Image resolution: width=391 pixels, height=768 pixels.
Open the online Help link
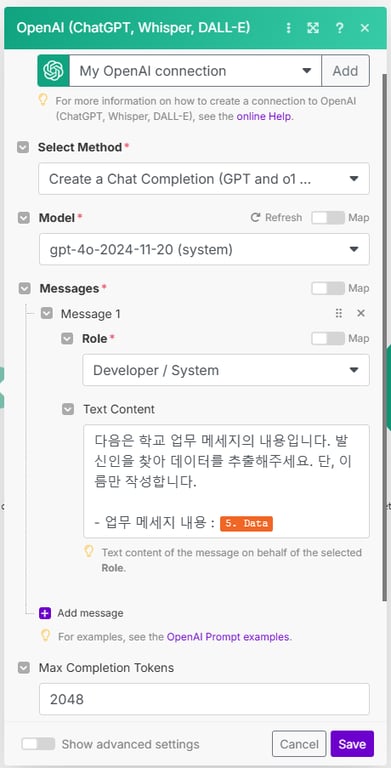[x=265, y=117]
